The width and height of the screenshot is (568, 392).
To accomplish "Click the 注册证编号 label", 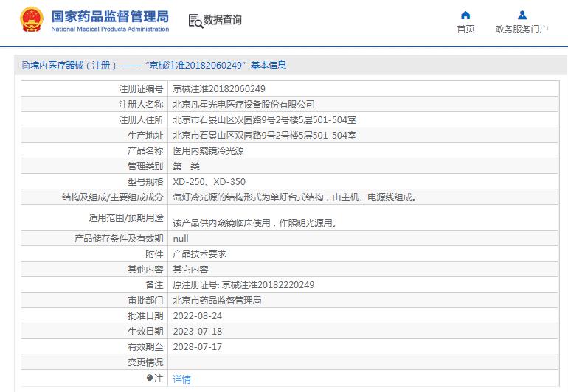I will [141, 88].
